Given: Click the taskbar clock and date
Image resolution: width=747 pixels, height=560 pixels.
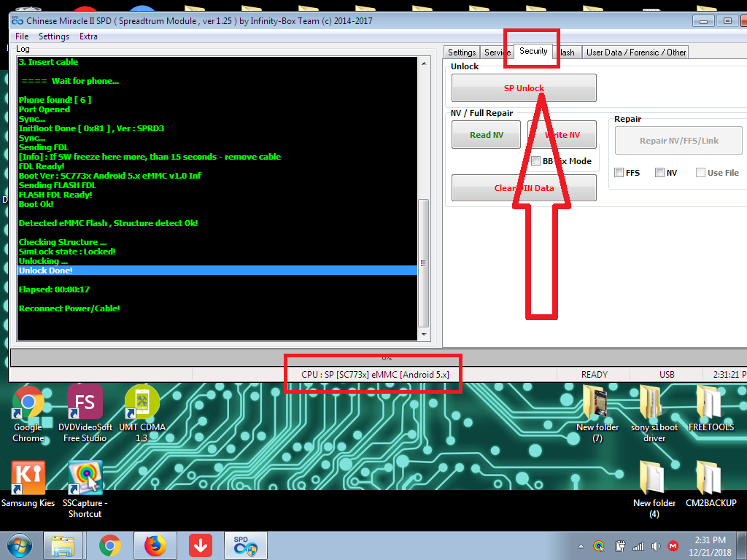Looking at the screenshot, I should [x=710, y=546].
